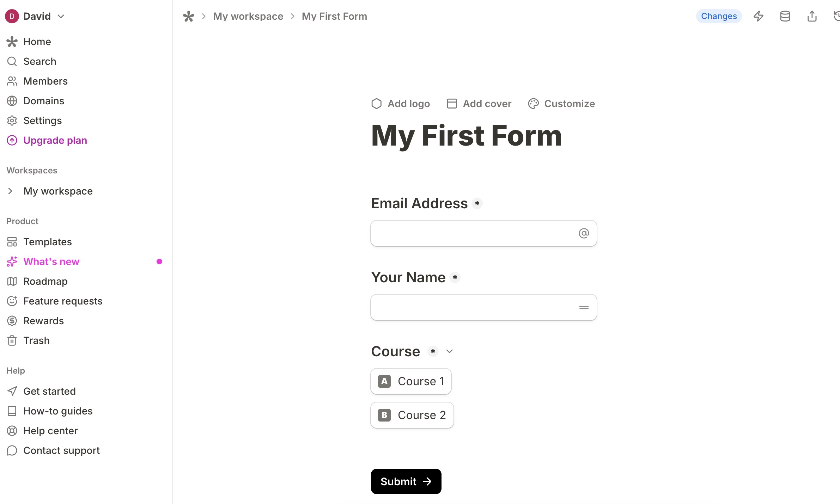This screenshot has height=504, width=840.
Task: Open the database submissions icon
Action: pyautogui.click(x=785, y=16)
